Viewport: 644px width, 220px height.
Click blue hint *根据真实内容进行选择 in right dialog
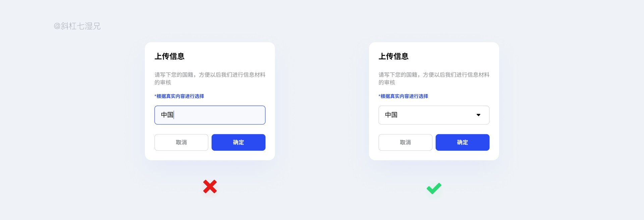[x=404, y=96]
